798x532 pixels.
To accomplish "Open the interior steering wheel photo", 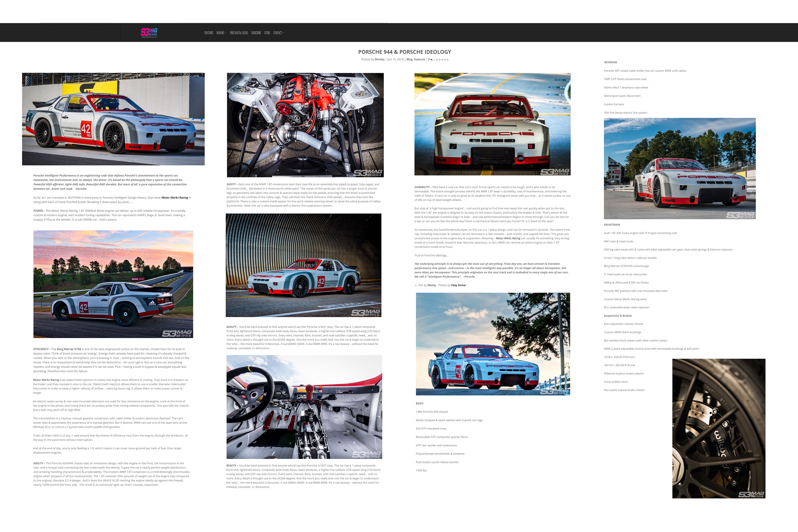I will (x=304, y=407).
